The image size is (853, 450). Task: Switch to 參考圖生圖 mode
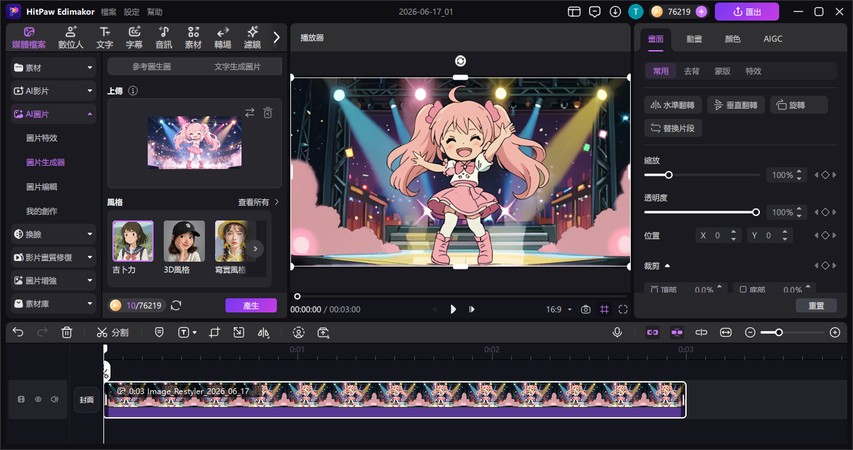tap(151, 66)
